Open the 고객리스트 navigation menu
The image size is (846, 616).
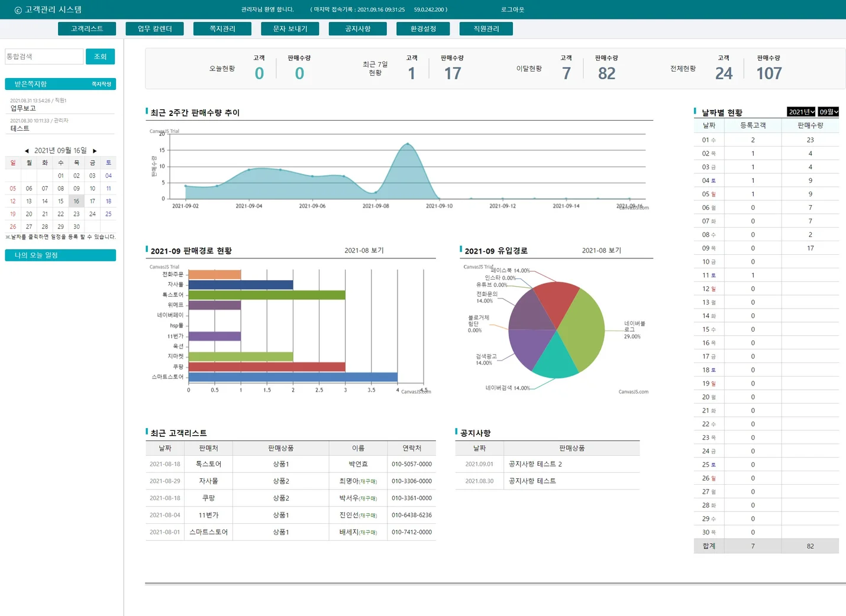[87, 29]
